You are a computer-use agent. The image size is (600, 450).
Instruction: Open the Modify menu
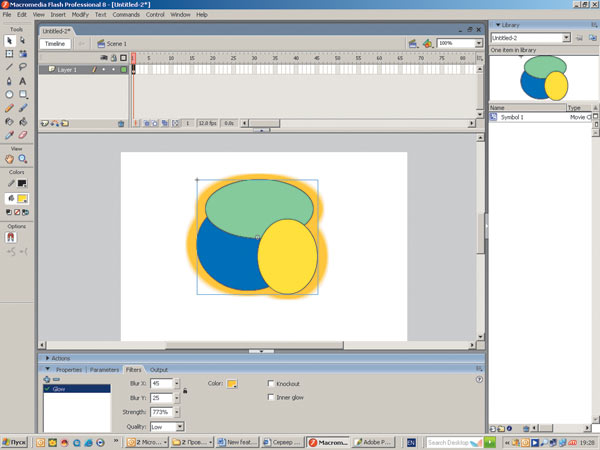coord(80,15)
